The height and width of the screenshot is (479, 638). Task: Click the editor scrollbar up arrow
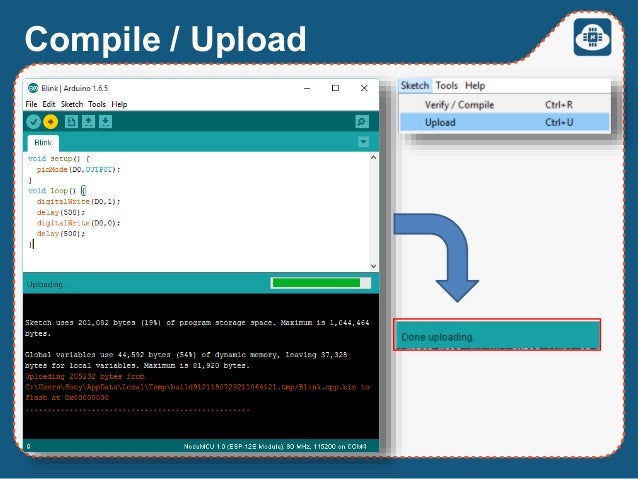point(374,157)
